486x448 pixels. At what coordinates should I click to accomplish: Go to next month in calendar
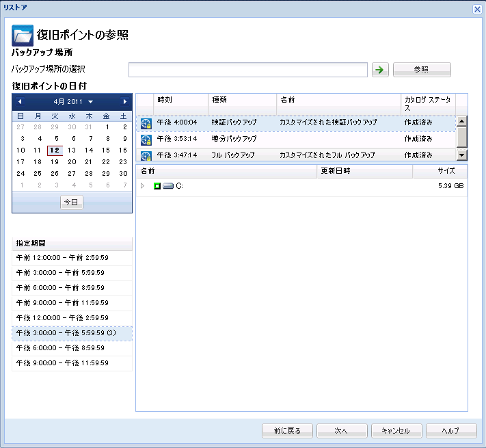(124, 102)
